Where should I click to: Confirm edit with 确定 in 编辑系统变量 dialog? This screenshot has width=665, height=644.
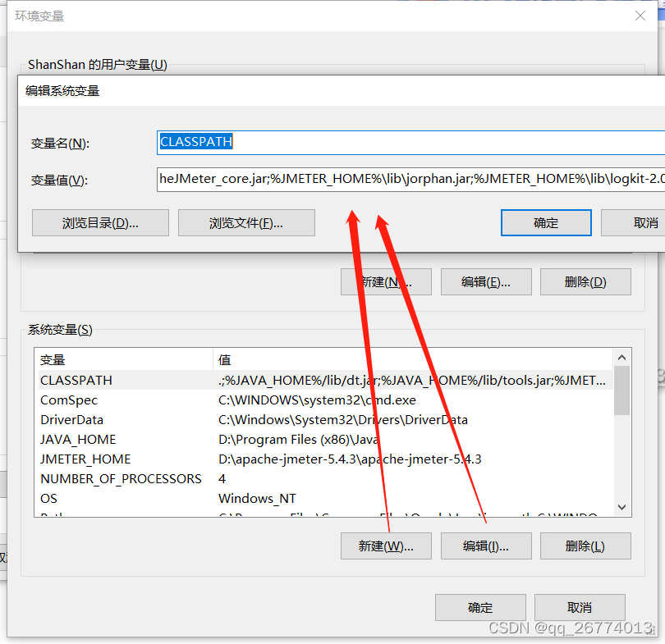(x=546, y=222)
